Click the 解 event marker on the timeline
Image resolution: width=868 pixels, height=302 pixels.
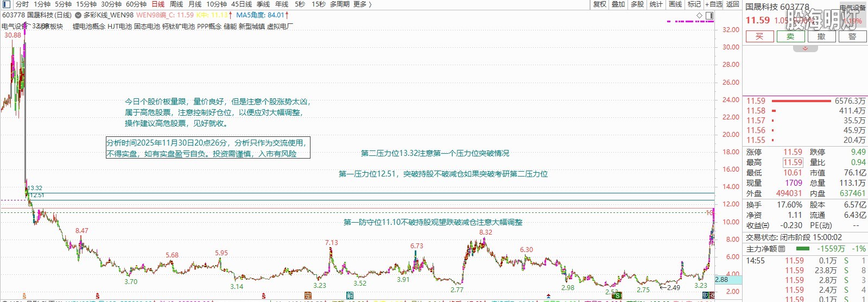350,296
